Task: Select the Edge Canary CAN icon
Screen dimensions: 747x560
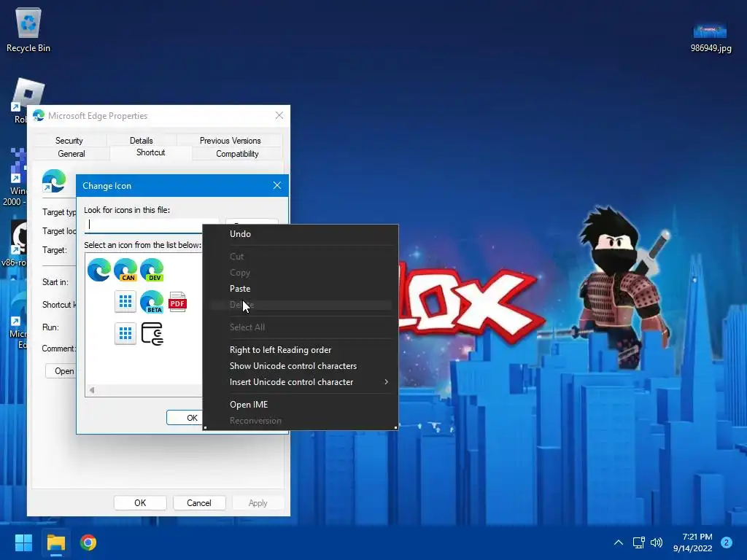Action: [125, 270]
